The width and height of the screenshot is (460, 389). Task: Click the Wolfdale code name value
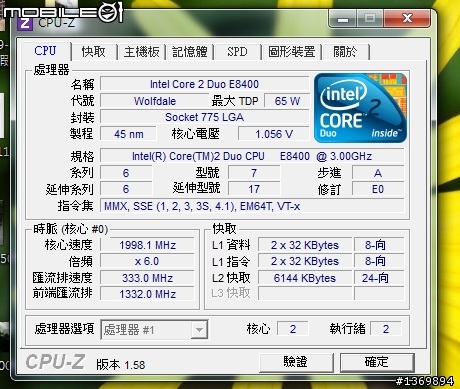(155, 101)
